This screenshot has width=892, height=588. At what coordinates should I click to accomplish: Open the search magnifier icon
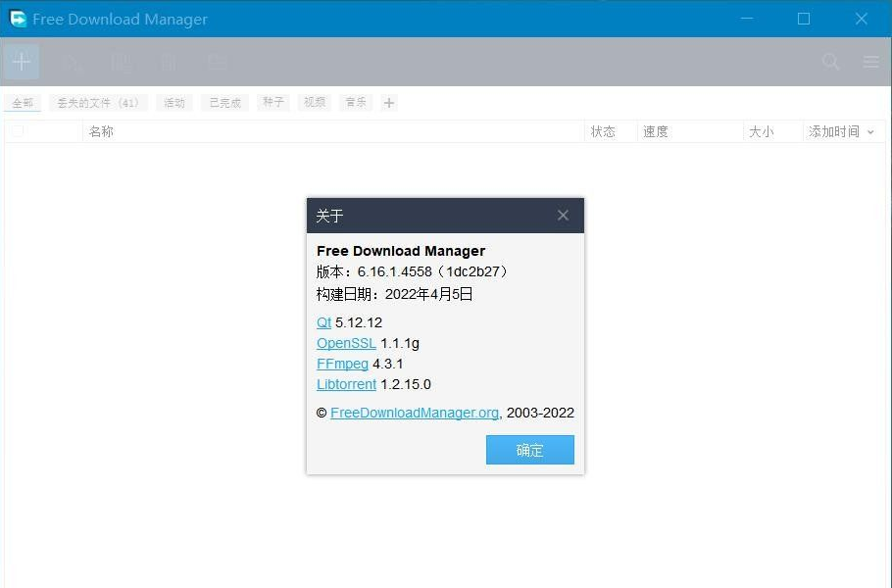pos(829,61)
